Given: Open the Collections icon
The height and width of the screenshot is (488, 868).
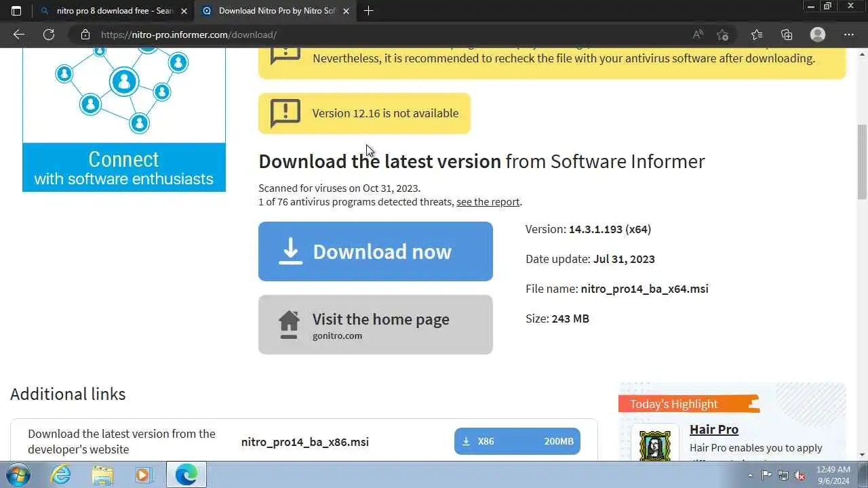Looking at the screenshot, I should pyautogui.click(x=787, y=35).
